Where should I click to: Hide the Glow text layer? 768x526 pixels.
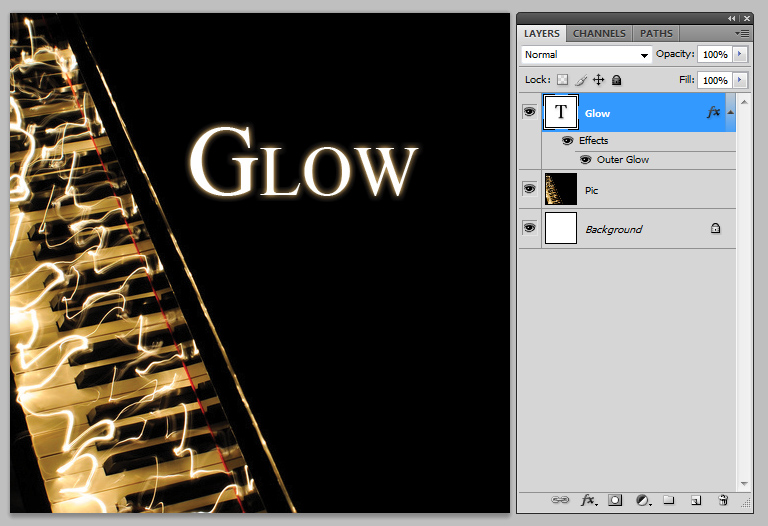tap(529, 112)
